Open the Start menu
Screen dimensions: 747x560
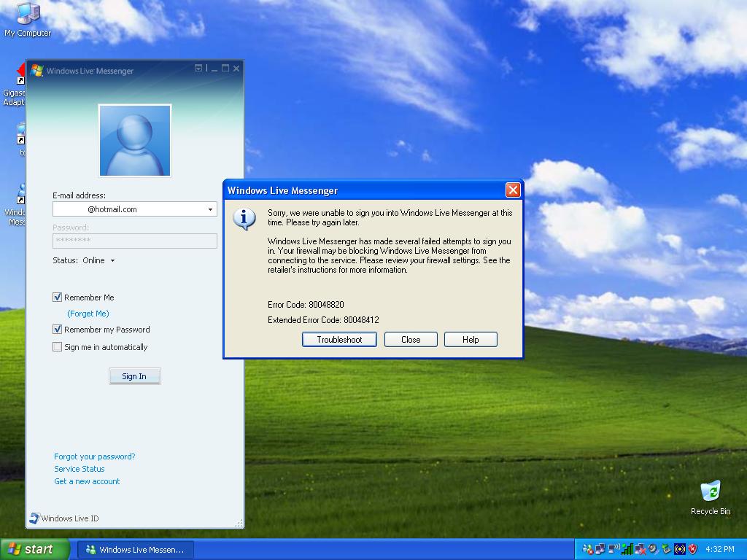click(35, 549)
